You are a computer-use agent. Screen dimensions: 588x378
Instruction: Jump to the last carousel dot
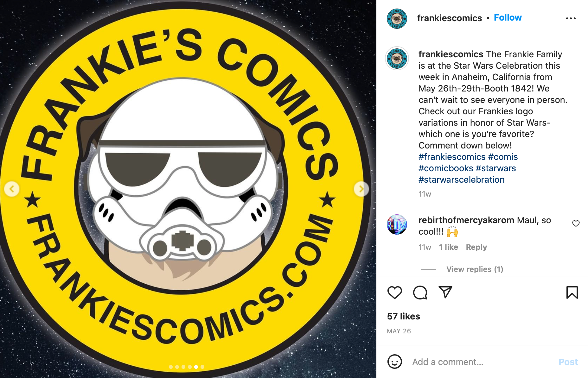[x=202, y=367]
